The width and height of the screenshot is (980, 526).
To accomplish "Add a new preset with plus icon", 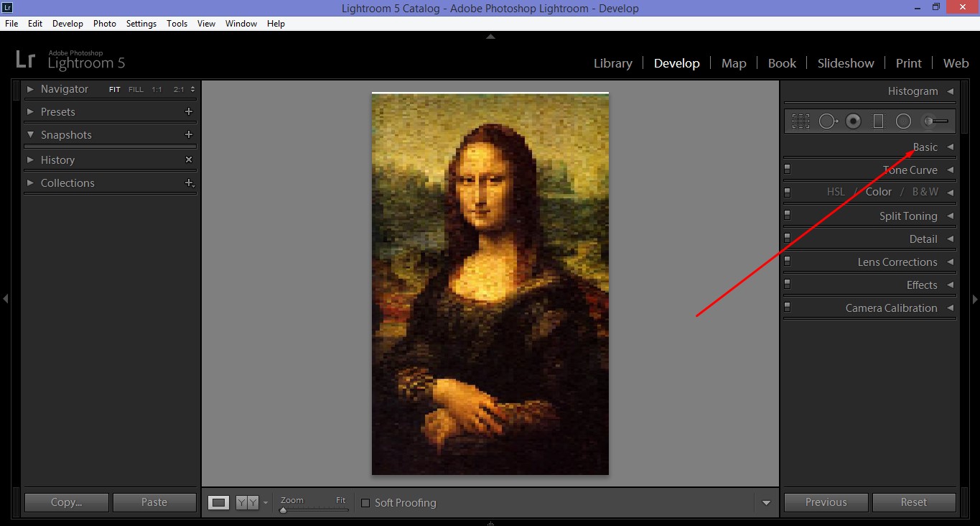I will pyautogui.click(x=189, y=111).
